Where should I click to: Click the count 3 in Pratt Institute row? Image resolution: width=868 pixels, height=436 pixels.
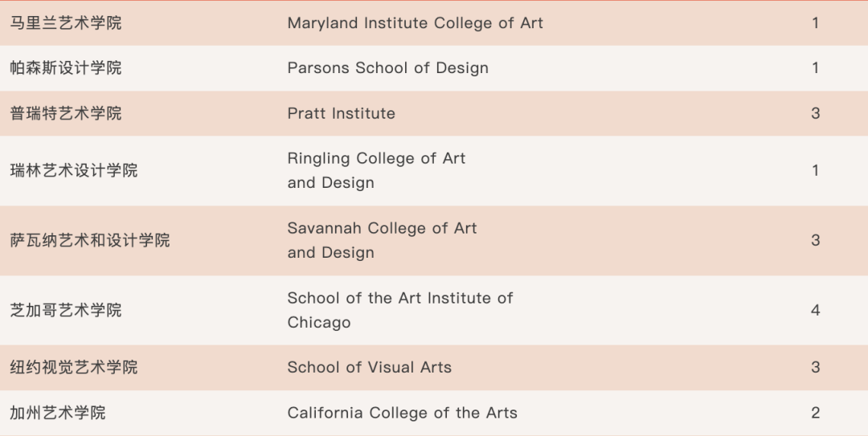[815, 113]
